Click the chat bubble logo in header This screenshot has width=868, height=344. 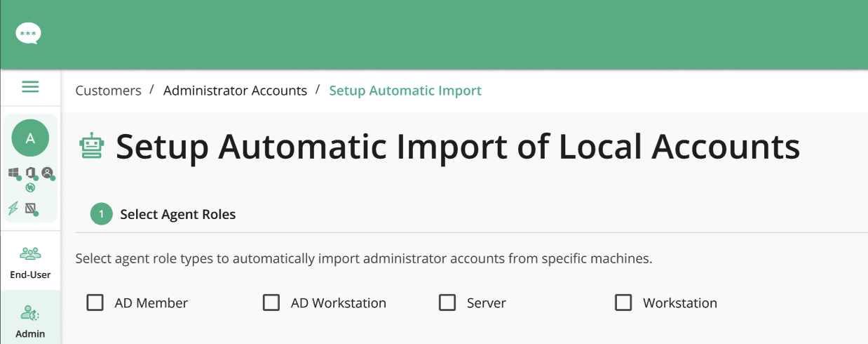click(x=29, y=33)
